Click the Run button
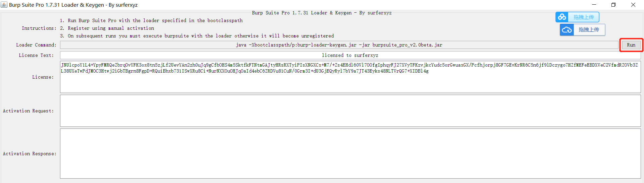Screen dimensions: 644x183 631,45
